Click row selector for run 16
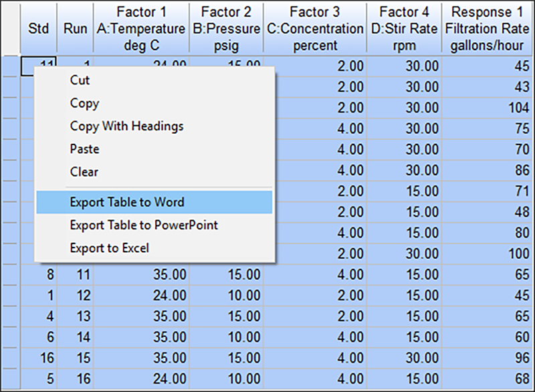This screenshot has width=535, height=392. click(10, 379)
